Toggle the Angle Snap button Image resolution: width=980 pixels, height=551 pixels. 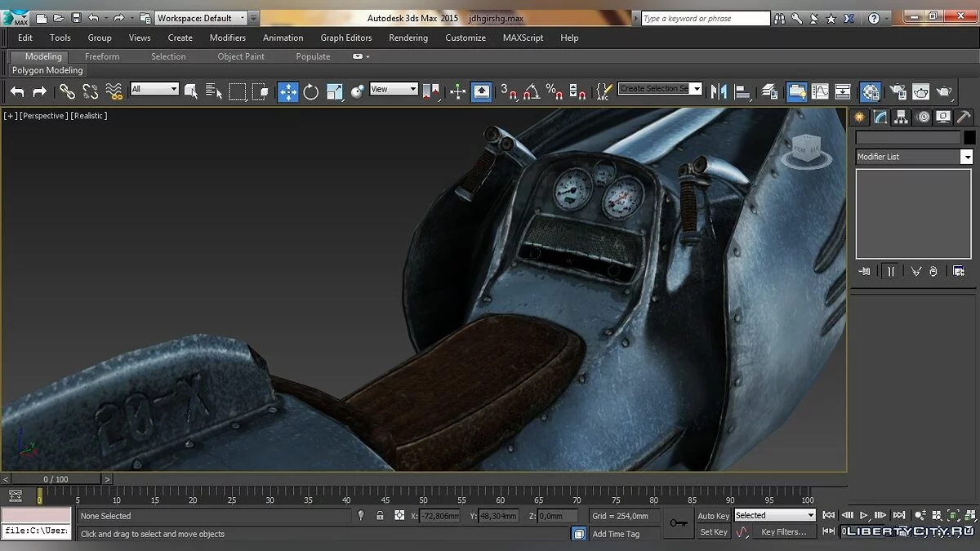tap(530, 92)
